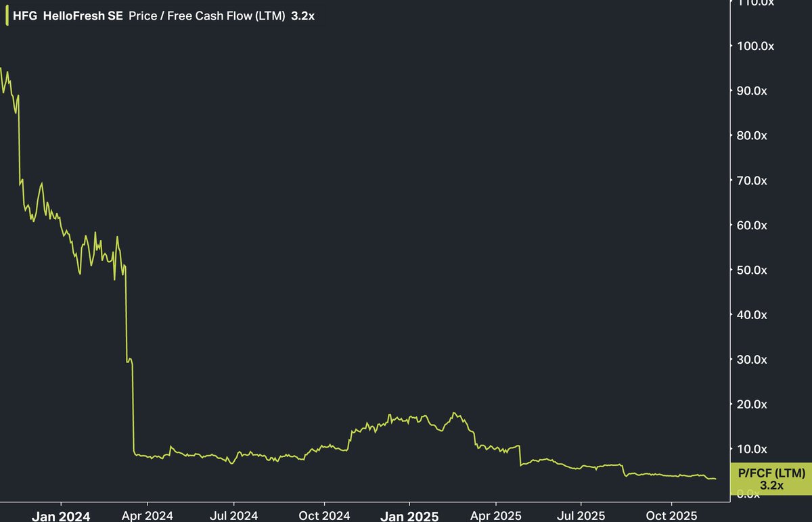Click the Oct 2025 date label
This screenshot has width=812, height=522.
point(671,515)
